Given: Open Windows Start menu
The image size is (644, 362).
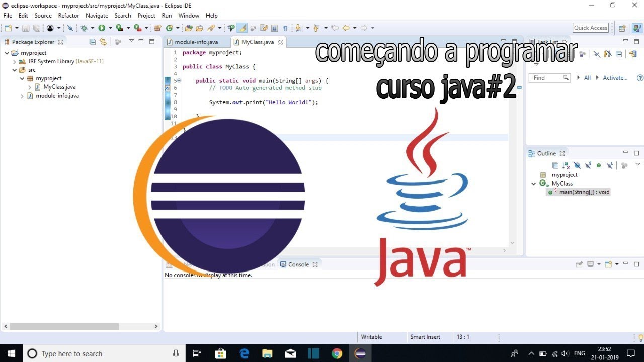Looking at the screenshot, I should [11, 353].
